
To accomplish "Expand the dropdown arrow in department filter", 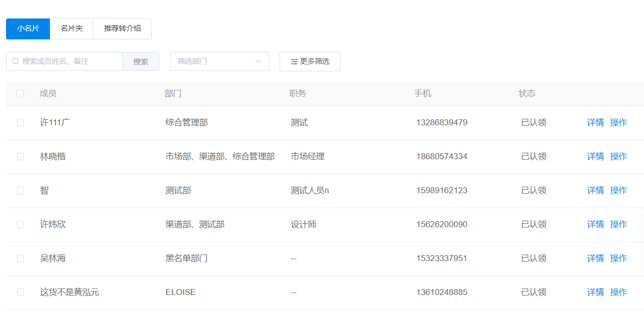I will pyautogui.click(x=258, y=61).
